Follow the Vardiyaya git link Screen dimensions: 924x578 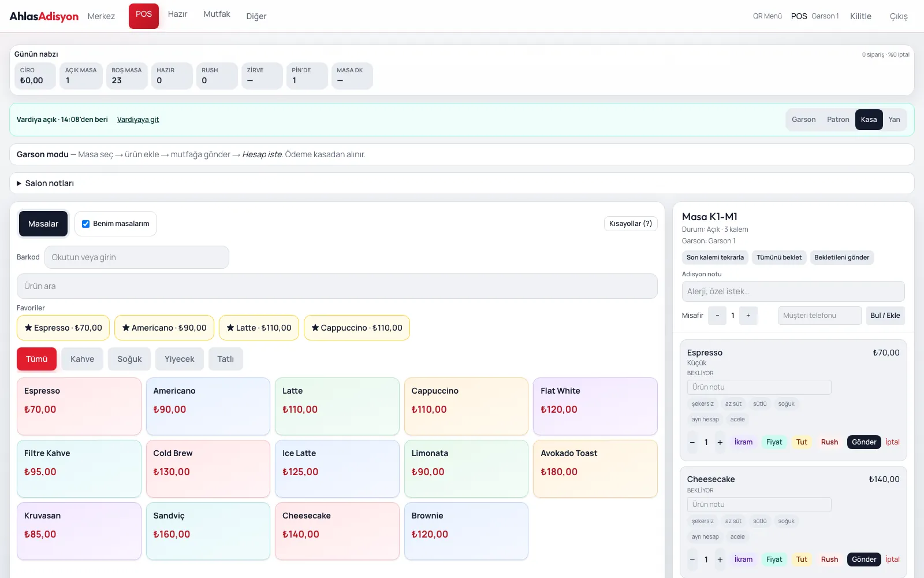point(138,120)
